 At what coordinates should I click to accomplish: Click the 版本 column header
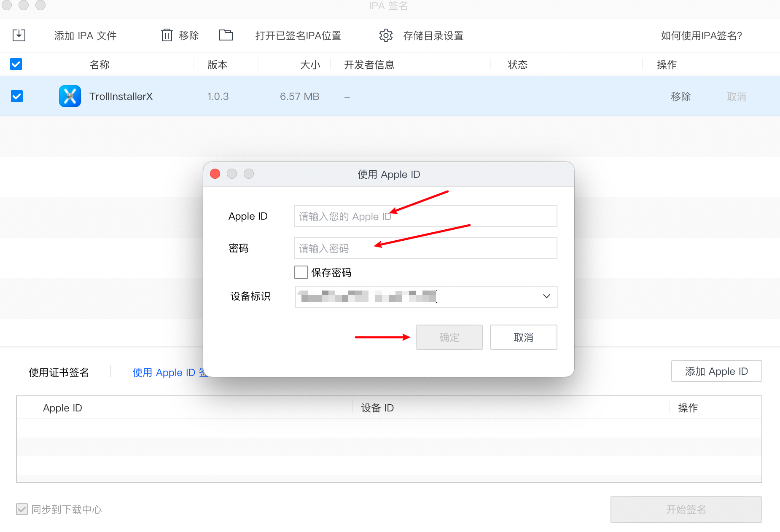pos(218,64)
